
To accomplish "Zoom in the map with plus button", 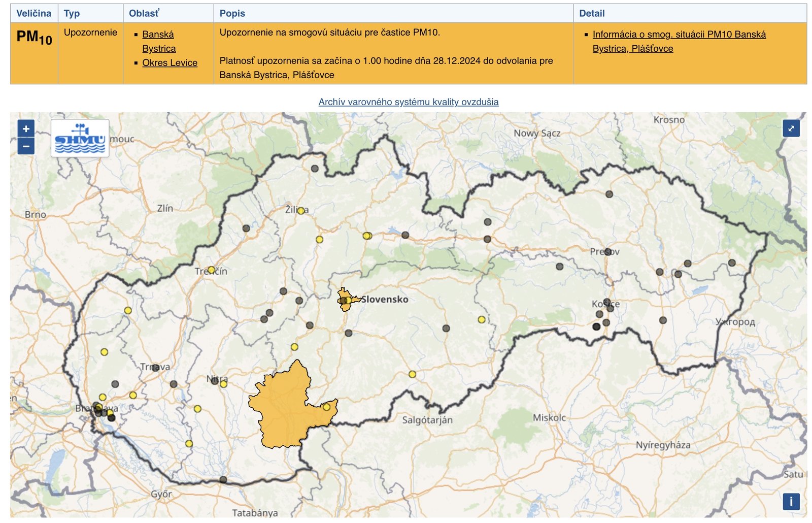I will (x=26, y=128).
